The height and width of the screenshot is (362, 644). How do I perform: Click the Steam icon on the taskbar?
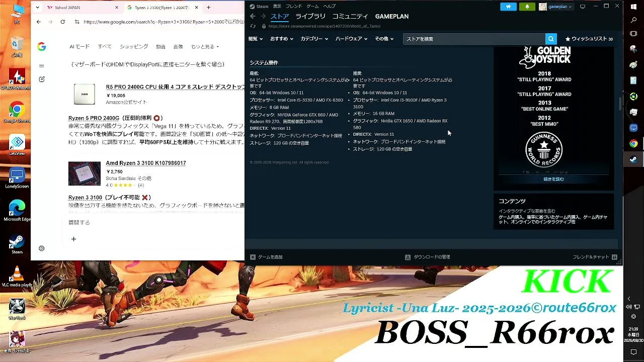[x=633, y=160]
